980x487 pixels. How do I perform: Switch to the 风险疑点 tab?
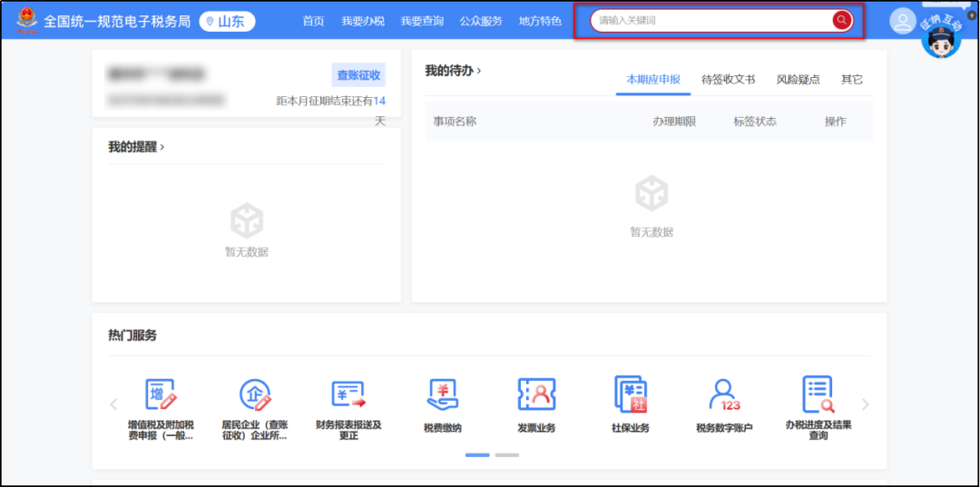(x=799, y=79)
